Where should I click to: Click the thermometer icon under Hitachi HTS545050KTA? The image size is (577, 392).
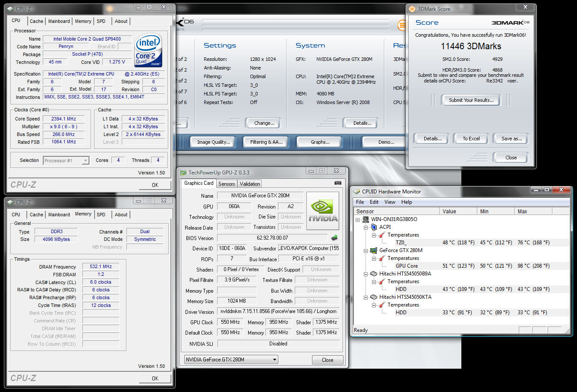[382, 305]
